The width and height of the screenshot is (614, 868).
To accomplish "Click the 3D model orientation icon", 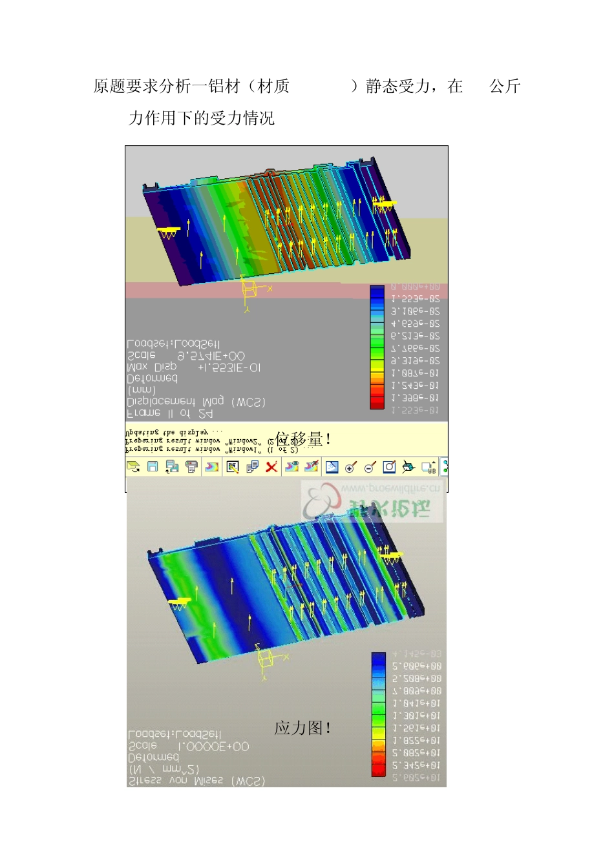I will [408, 466].
